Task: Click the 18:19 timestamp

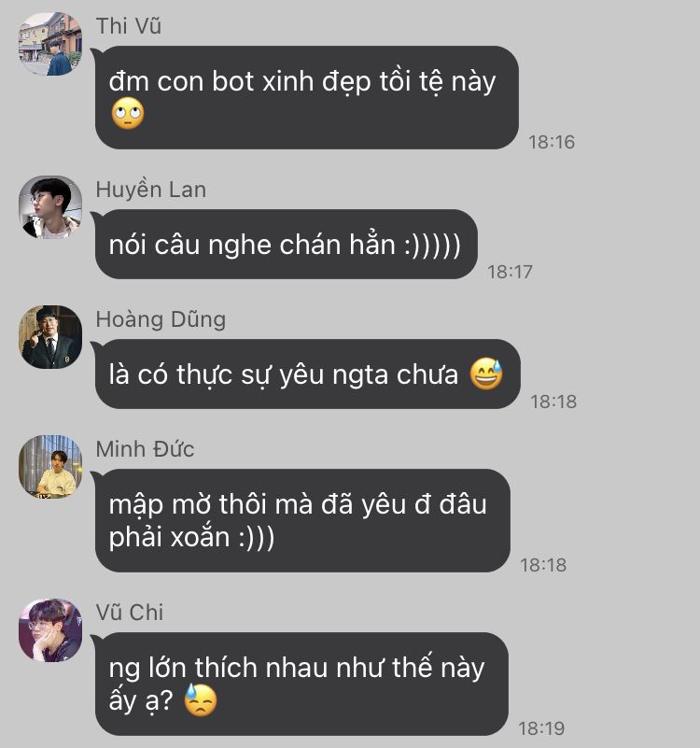Action: pos(541,728)
